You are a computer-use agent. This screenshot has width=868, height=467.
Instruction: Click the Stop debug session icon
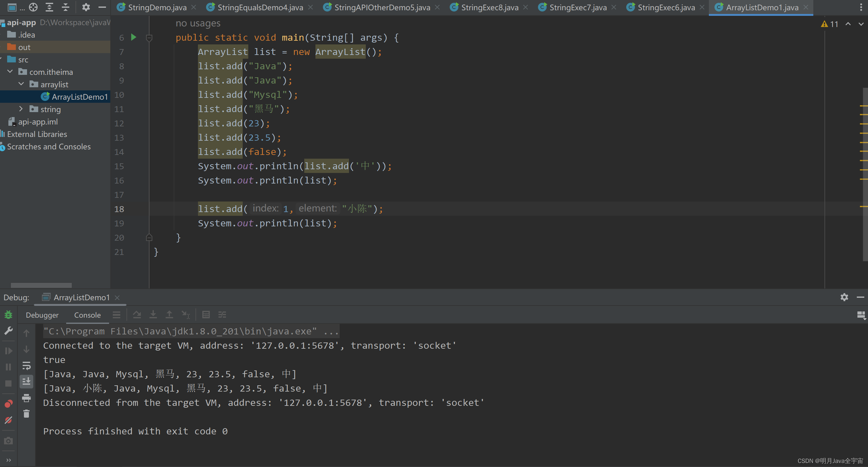(x=8, y=383)
